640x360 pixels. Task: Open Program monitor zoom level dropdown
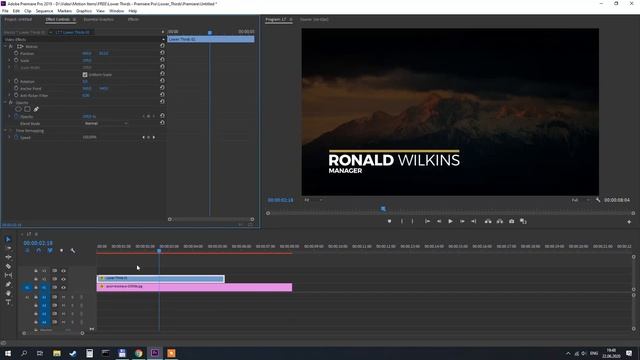(313, 200)
